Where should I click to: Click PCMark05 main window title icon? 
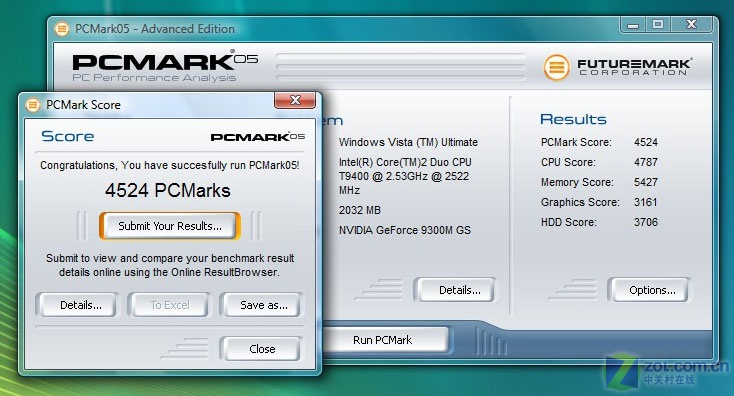point(62,29)
